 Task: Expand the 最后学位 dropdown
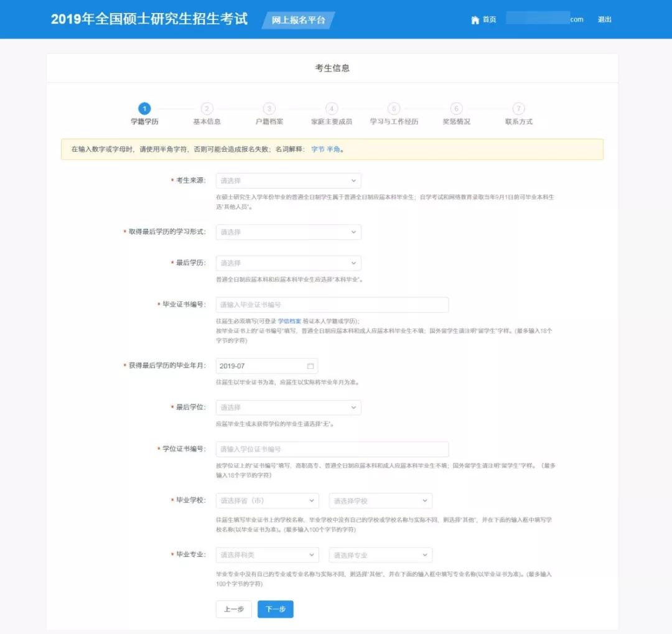coord(288,408)
